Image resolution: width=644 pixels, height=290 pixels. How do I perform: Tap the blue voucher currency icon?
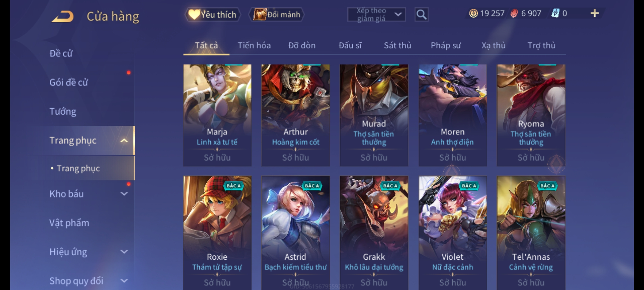[555, 13]
